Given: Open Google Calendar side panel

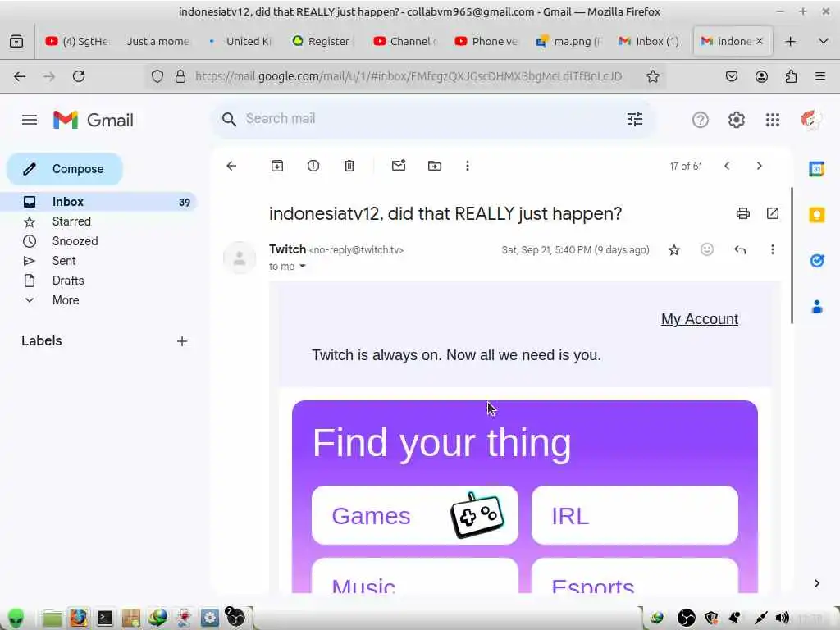Looking at the screenshot, I should pos(816,169).
